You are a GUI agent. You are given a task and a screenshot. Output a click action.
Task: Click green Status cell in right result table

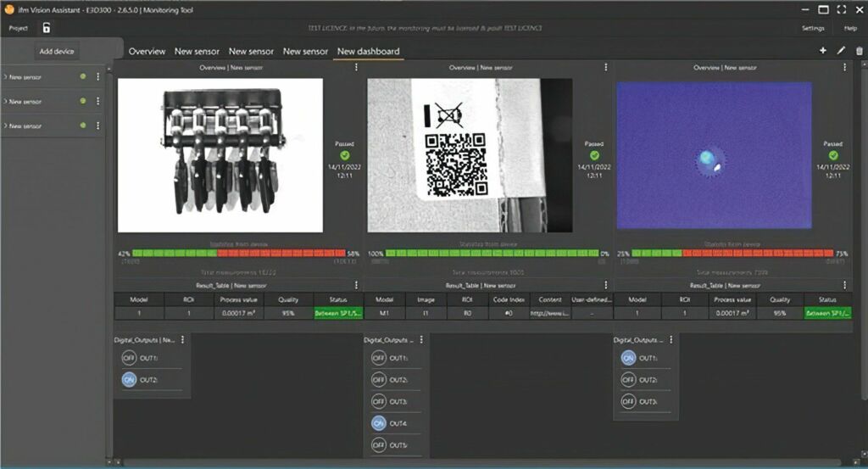coord(827,314)
